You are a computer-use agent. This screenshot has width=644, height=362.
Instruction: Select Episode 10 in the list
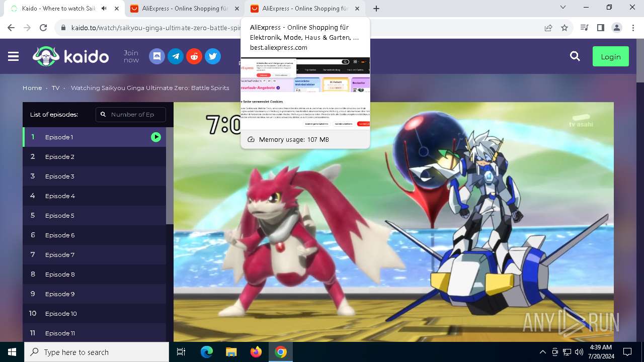click(x=94, y=313)
